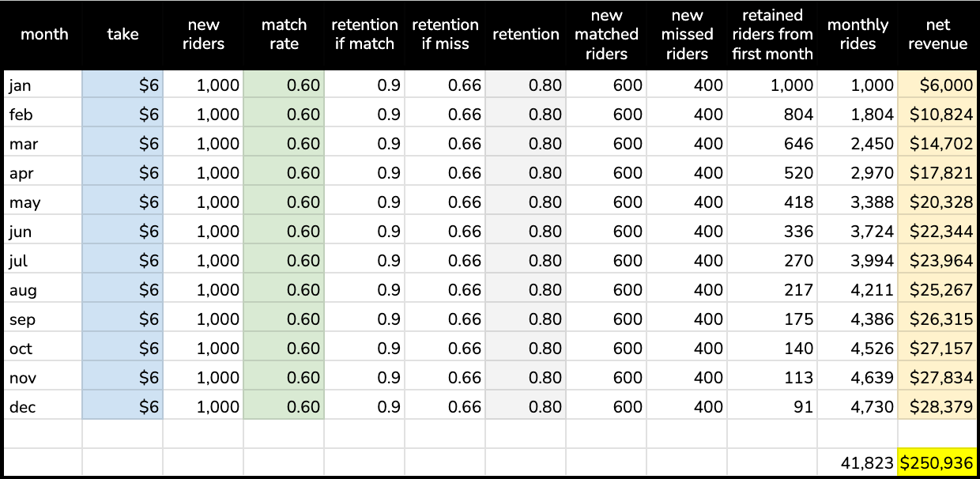This screenshot has height=479, width=980.
Task: Select the 'retention if match' header
Action: [364, 35]
